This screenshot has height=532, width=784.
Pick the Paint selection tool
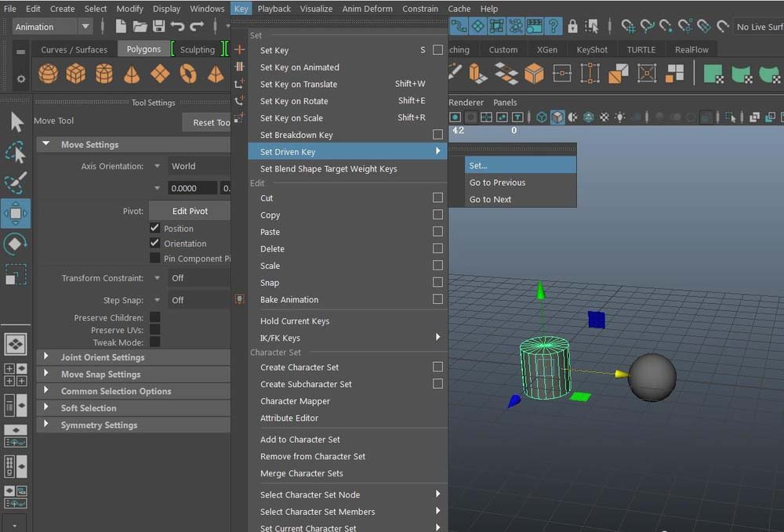point(16,183)
